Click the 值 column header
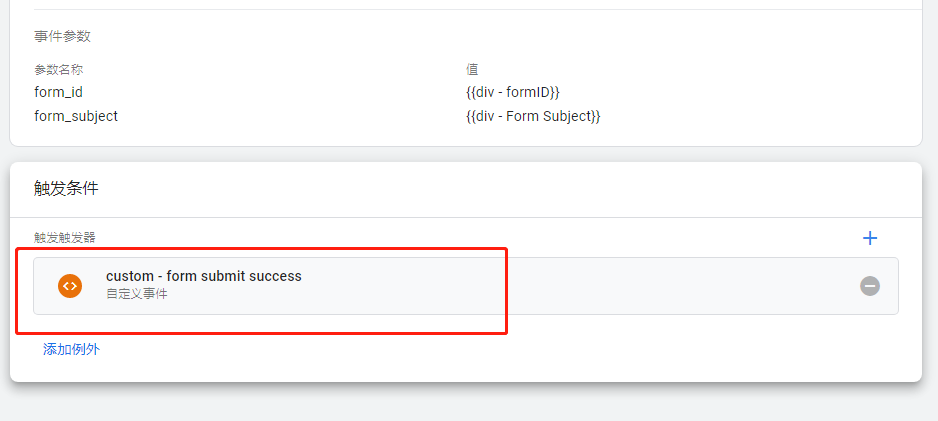 472,70
